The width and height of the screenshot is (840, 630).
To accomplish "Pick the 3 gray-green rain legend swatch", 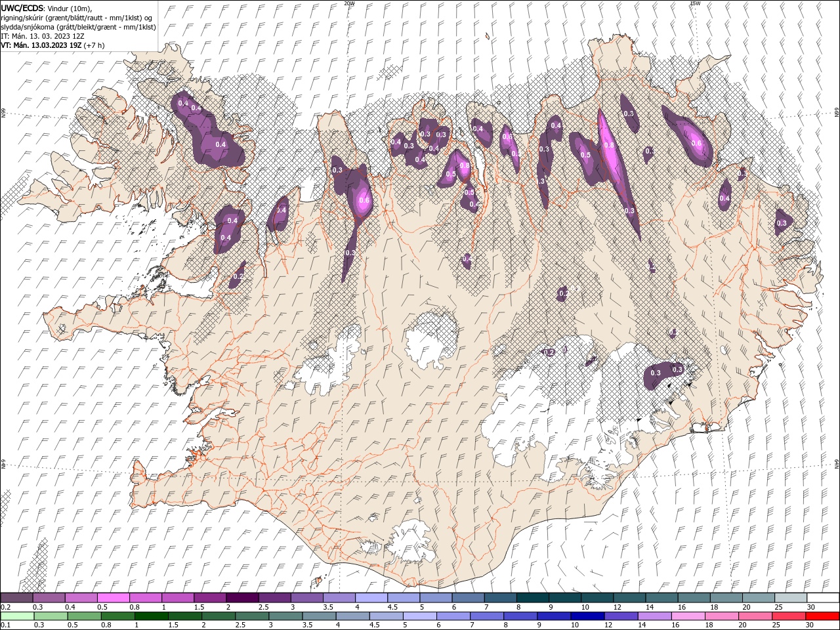I will click(285, 616).
